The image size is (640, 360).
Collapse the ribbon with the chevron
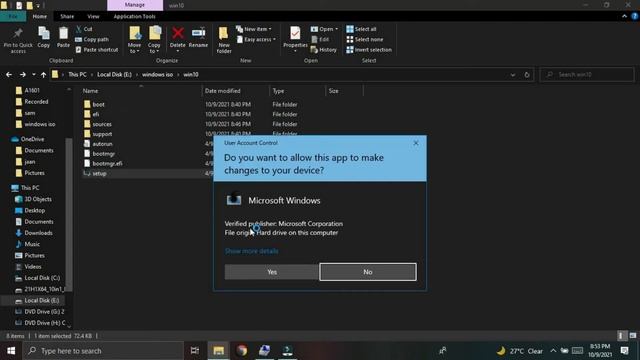click(x=624, y=16)
